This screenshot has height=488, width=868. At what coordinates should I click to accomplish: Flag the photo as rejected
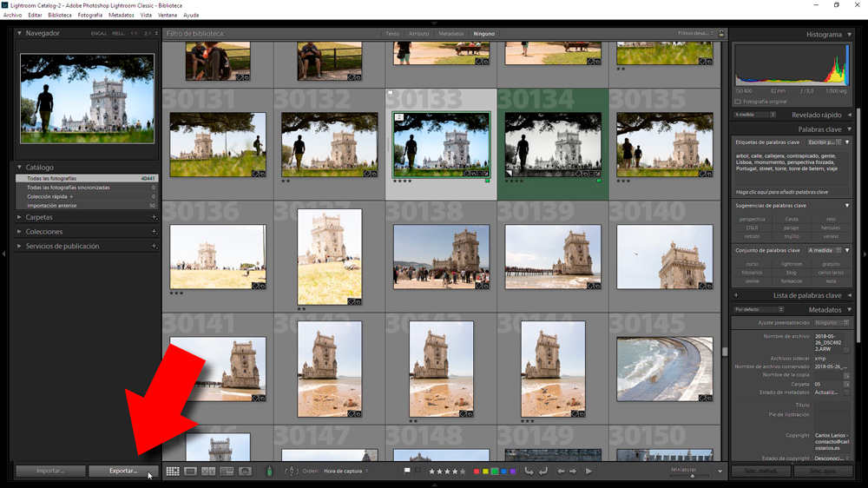(418, 472)
